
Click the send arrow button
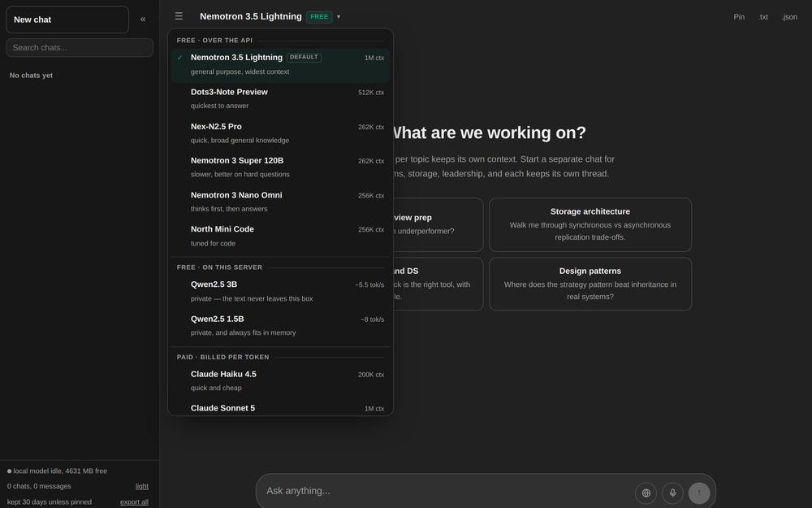[x=699, y=493]
